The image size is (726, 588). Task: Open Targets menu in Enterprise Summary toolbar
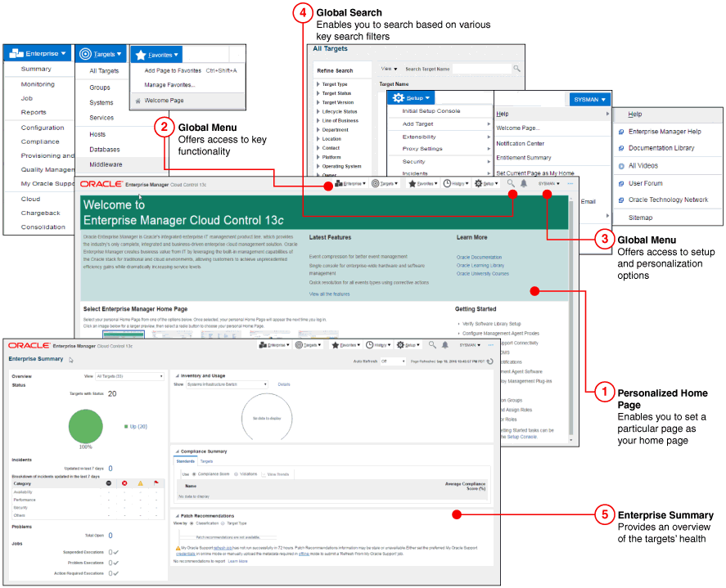coord(308,345)
